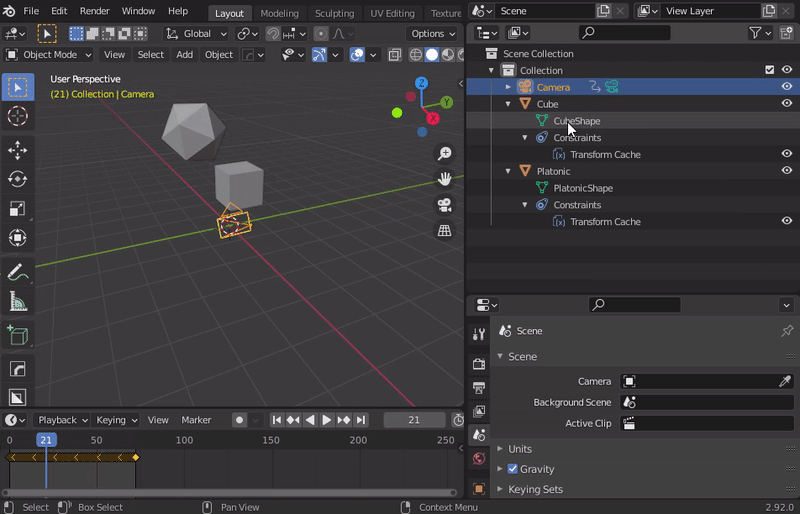Screen dimensions: 800x514
Task: Switch to perspective/orthographic grid view icon
Action: click(x=444, y=231)
